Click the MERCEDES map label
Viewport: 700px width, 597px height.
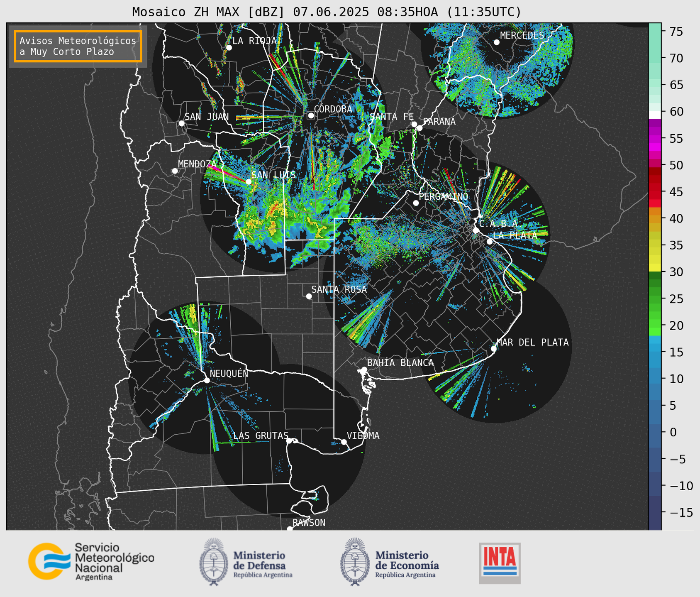[x=522, y=35]
